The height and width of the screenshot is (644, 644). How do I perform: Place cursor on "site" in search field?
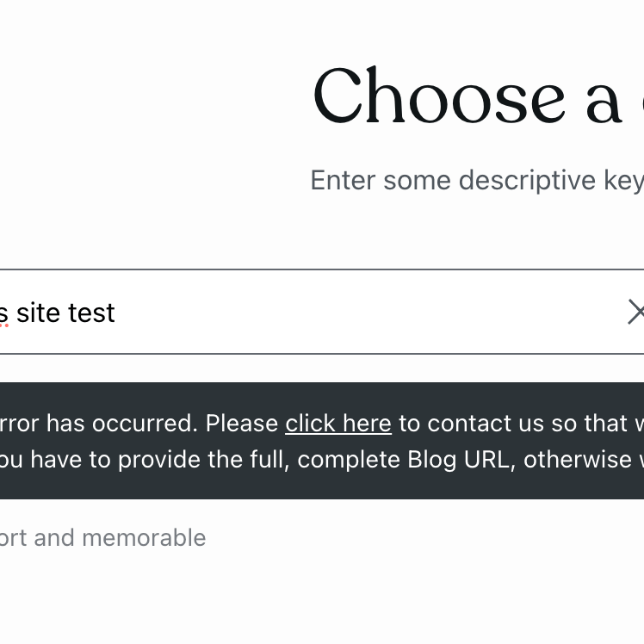[38, 313]
